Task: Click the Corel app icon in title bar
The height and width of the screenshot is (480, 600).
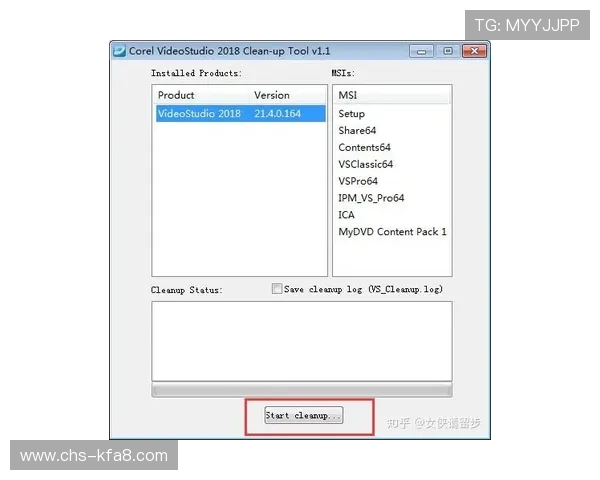Action: click(119, 51)
